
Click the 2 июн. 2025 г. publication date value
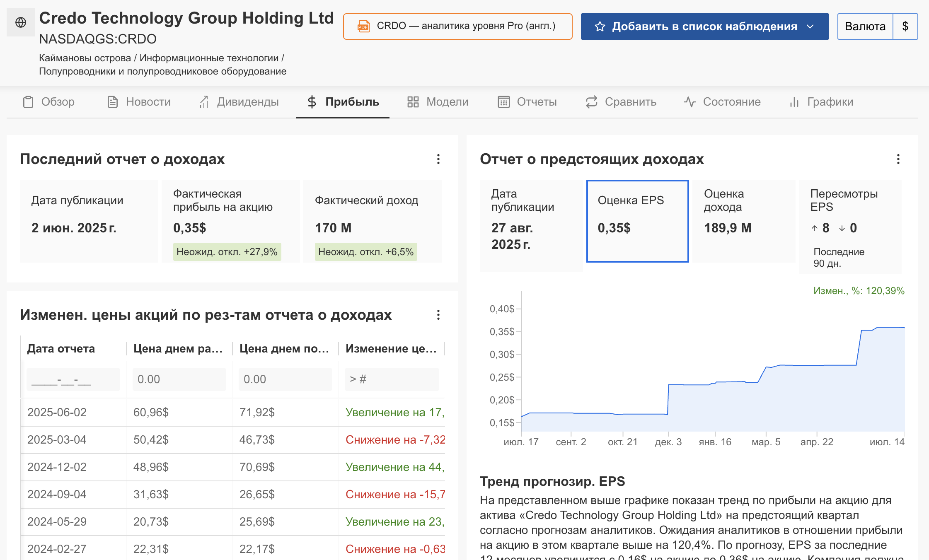[x=74, y=228]
